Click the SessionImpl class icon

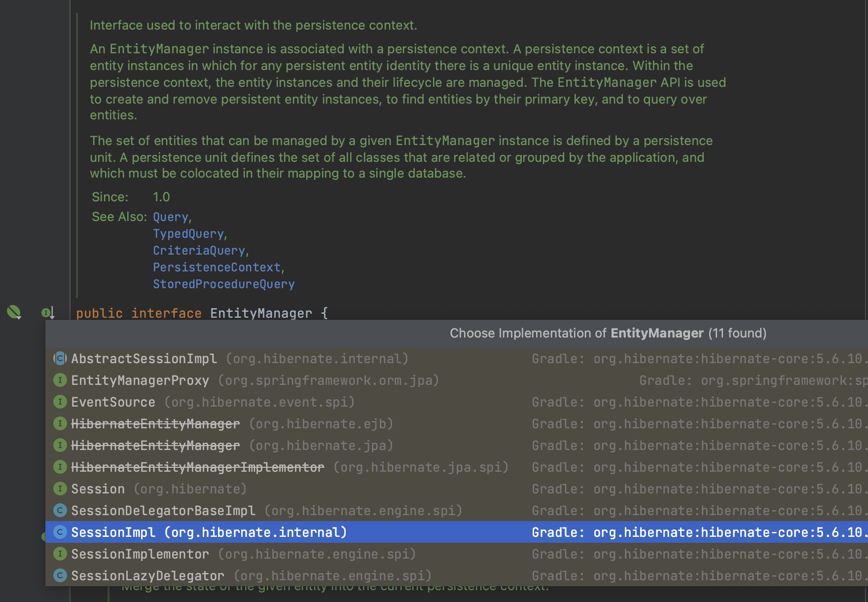[x=60, y=532]
